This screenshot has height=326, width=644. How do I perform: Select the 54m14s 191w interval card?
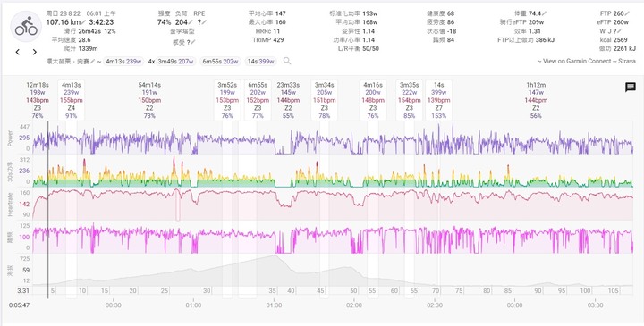coord(149,100)
